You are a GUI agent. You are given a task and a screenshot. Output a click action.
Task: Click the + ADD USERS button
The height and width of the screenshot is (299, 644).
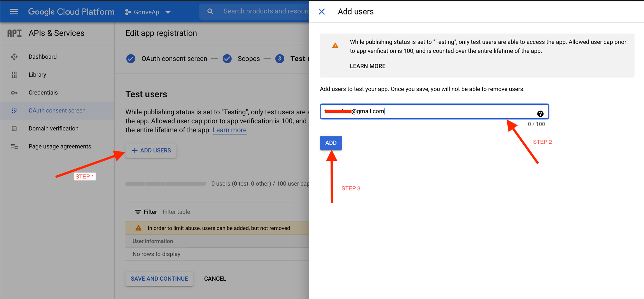coord(151,150)
